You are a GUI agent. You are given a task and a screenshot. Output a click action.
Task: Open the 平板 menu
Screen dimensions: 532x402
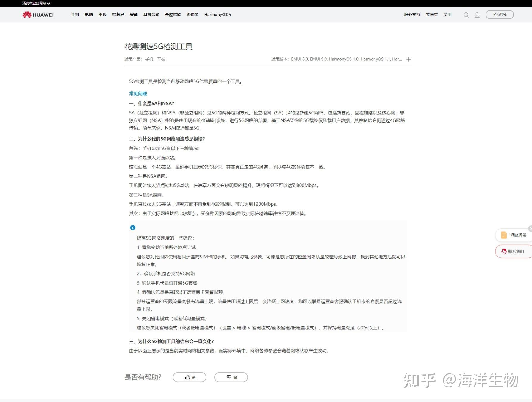pos(102,15)
